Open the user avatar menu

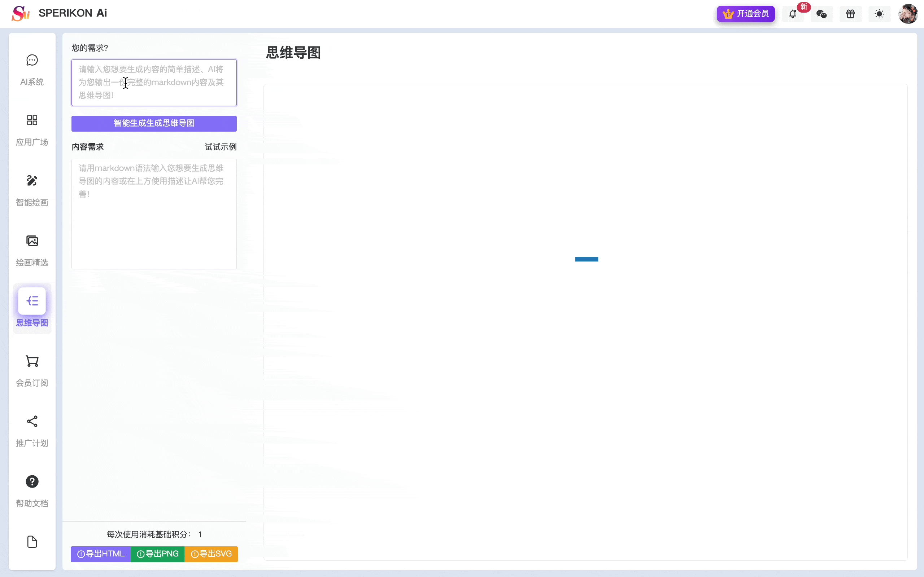point(908,13)
